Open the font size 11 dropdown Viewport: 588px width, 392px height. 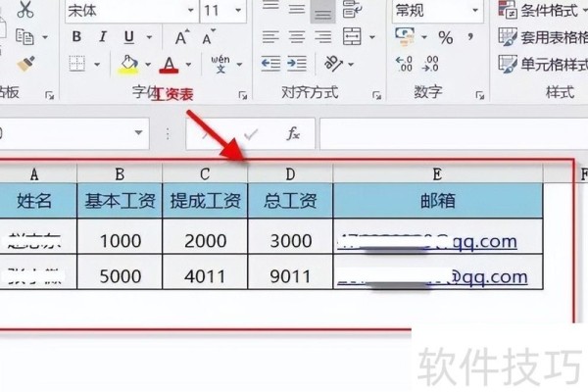238,10
